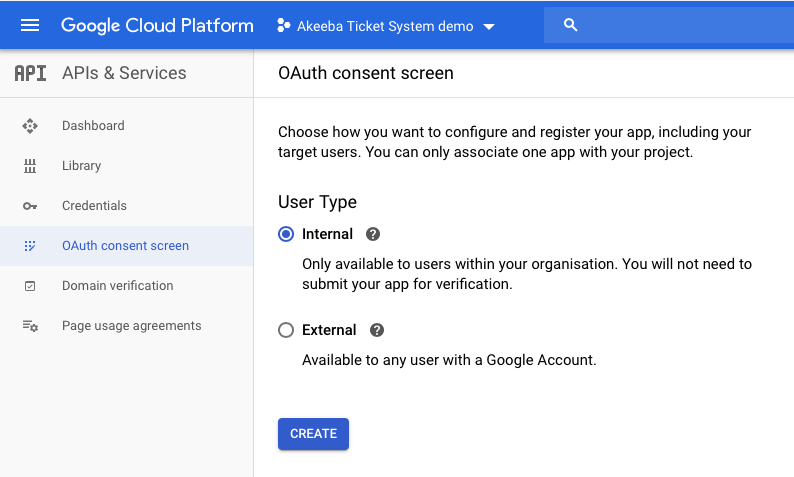Click help icon next to External

[377, 330]
